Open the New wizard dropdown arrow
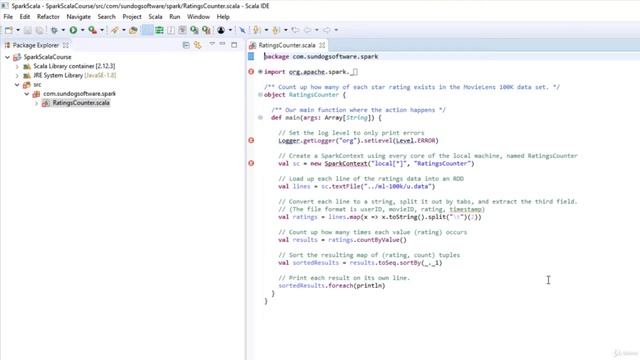The height and width of the screenshot is (360, 640). [x=18, y=30]
